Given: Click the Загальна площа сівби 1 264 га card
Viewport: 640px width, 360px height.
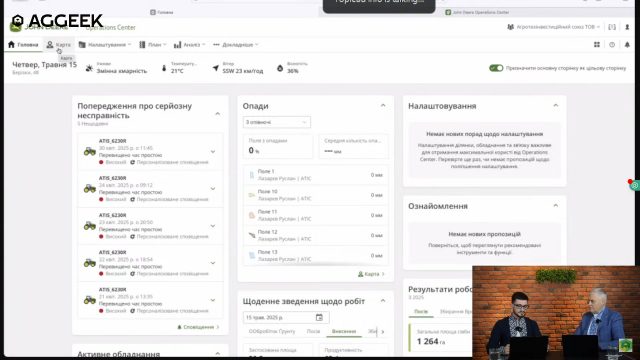Looking at the screenshot, I should (x=441, y=338).
